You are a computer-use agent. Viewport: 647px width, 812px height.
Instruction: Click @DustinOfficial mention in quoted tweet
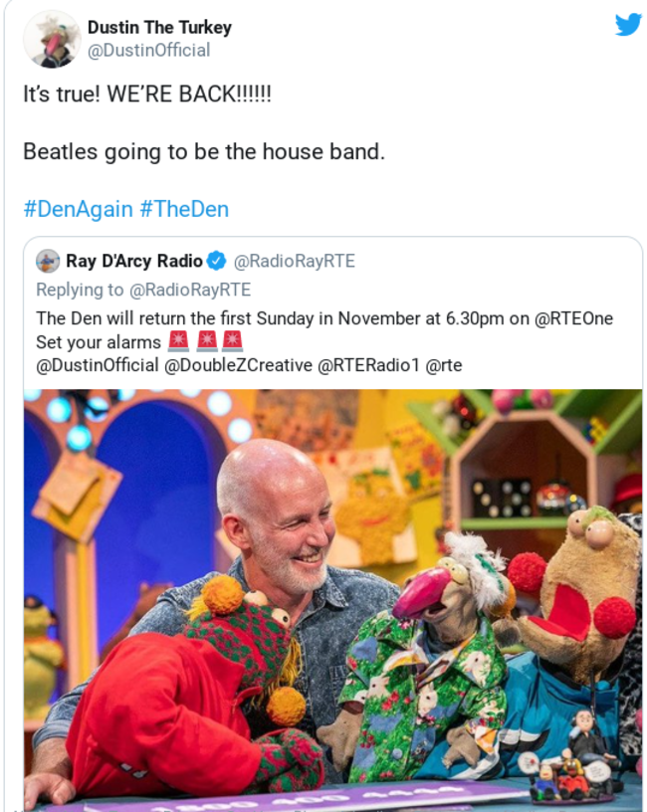pos(97,365)
